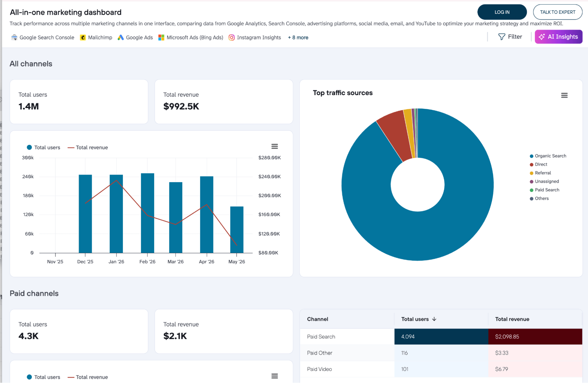The height and width of the screenshot is (383, 588).
Task: Click the AI Insights sparkle icon
Action: pyautogui.click(x=542, y=37)
